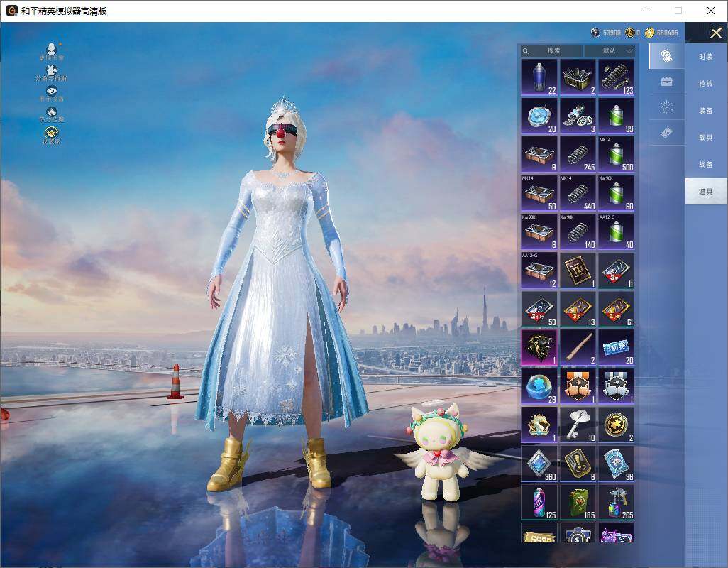728x568 pixels.
Task: Select the treasure chest sub-category icon
Action: coord(666,82)
